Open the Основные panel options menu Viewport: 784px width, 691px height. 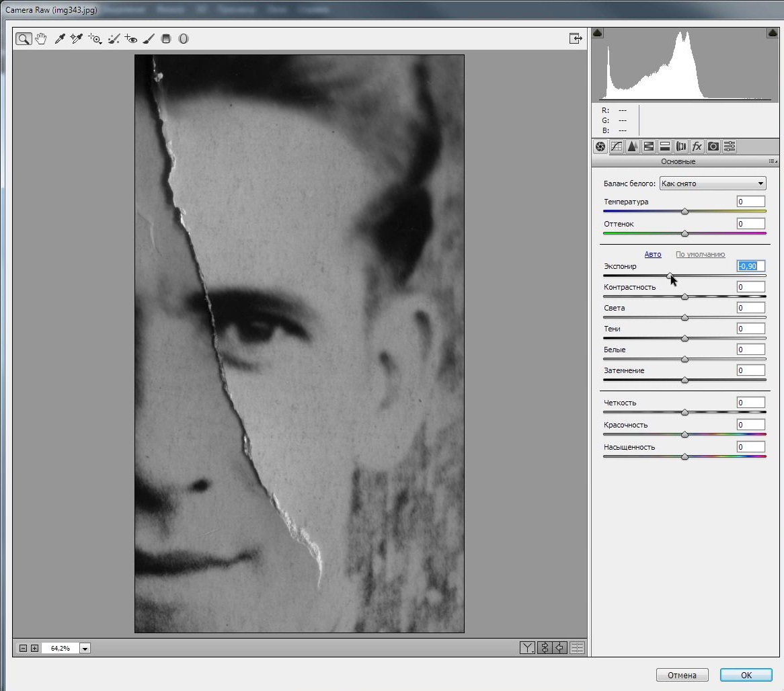pos(773,161)
